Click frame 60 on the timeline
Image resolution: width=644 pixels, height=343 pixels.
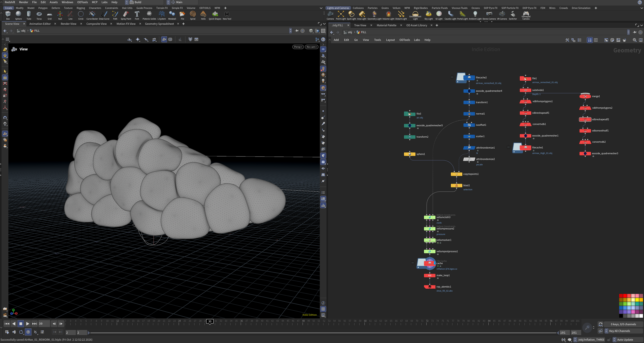(x=365, y=322)
